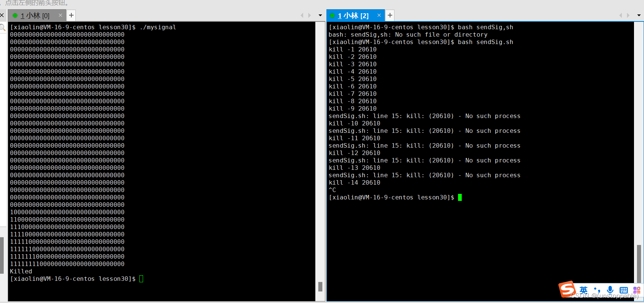The height and width of the screenshot is (303, 644).
Task: Open the right pane's tab list dropdown
Action: point(639,16)
